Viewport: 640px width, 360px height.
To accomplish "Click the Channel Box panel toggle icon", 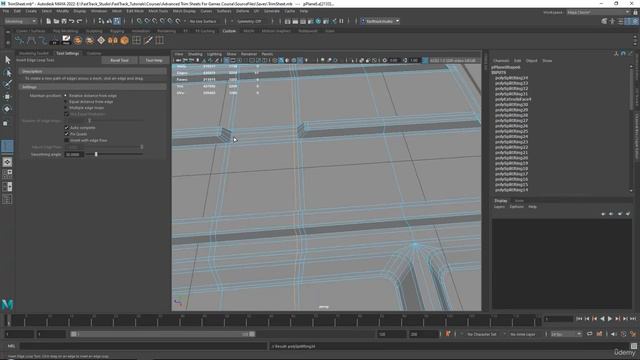I will tap(635, 21).
